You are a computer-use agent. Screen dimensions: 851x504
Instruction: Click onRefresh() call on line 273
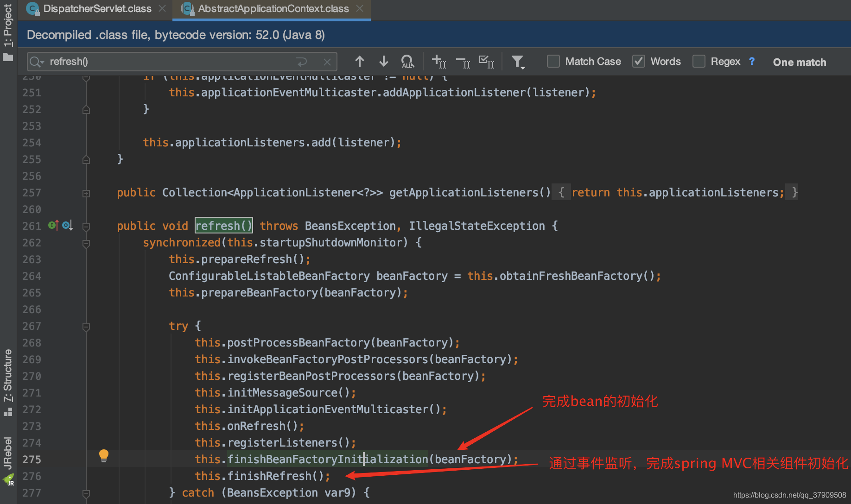262,426
